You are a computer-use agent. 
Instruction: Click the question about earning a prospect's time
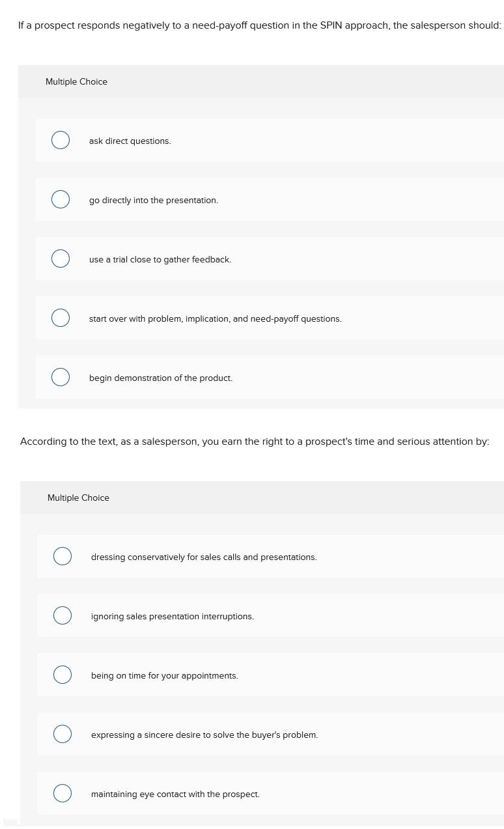(255, 441)
